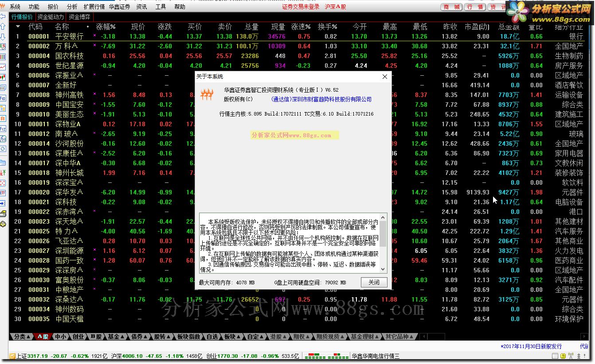This screenshot has width=595, height=364.
Task: Expand the 股转 bottom tab menu
Action: click(x=163, y=337)
